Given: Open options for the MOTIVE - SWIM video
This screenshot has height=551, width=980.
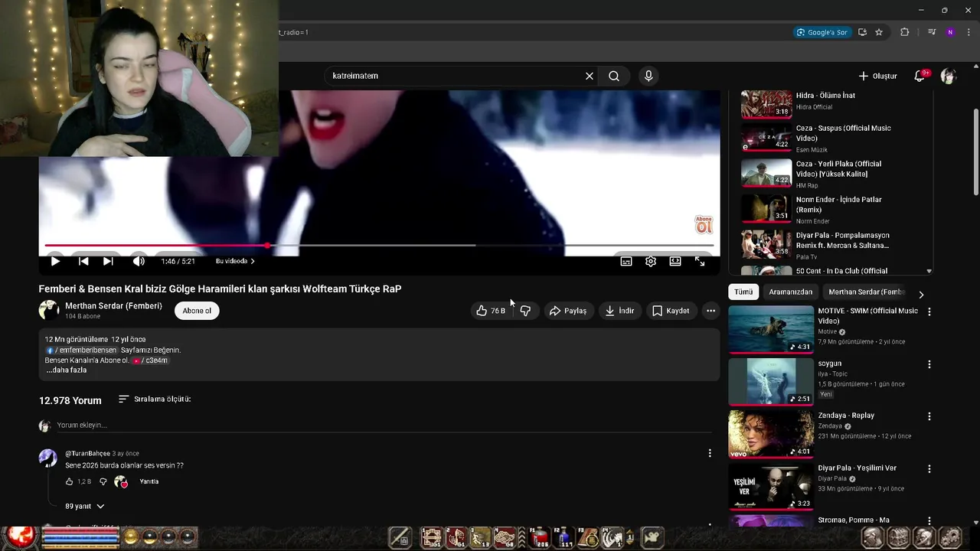Looking at the screenshot, I should pyautogui.click(x=929, y=311).
